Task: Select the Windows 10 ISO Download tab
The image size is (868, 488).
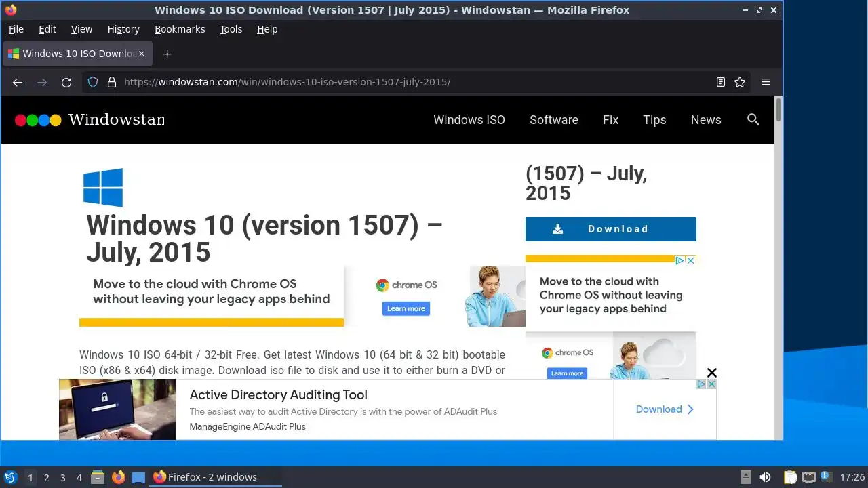Action: coord(77,54)
